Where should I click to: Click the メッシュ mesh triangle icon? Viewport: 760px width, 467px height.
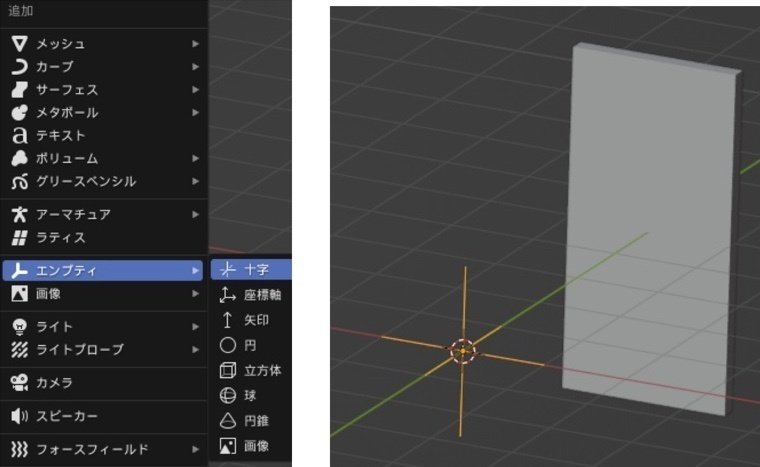click(x=19, y=44)
